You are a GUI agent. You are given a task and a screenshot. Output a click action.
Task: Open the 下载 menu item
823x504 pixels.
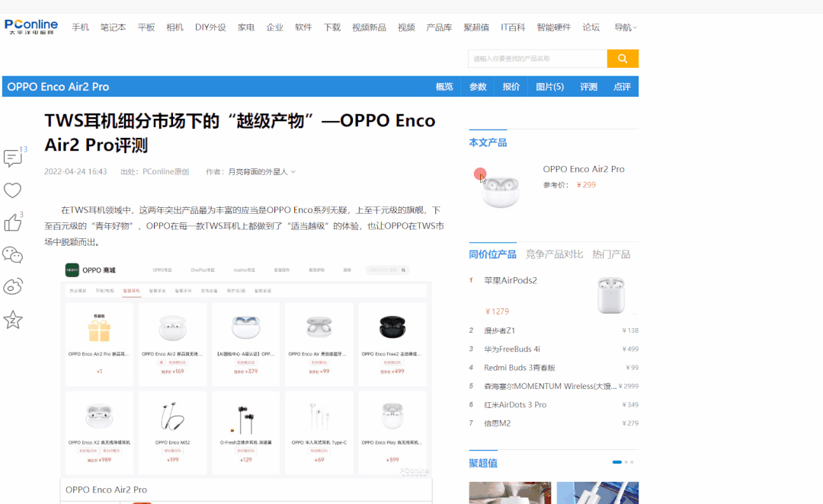[x=331, y=27]
